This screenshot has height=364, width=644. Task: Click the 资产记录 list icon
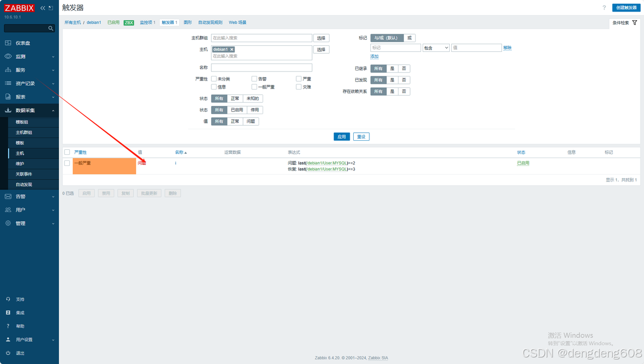[x=8, y=83]
